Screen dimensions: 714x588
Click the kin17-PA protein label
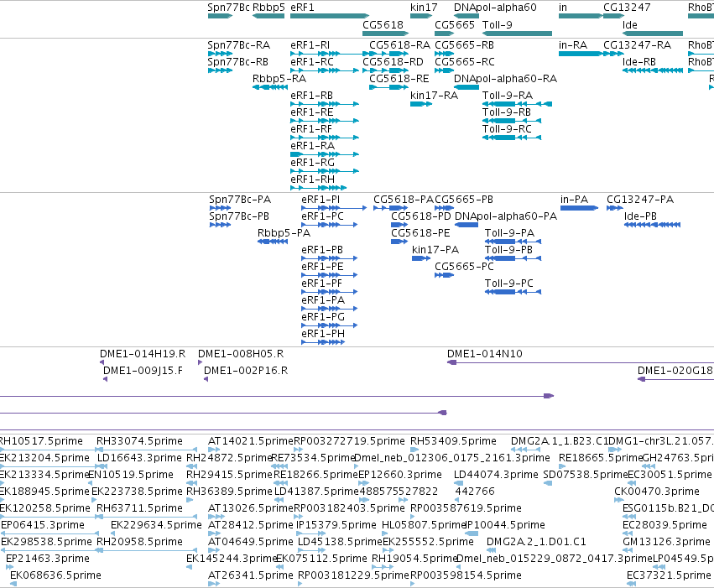click(x=435, y=250)
